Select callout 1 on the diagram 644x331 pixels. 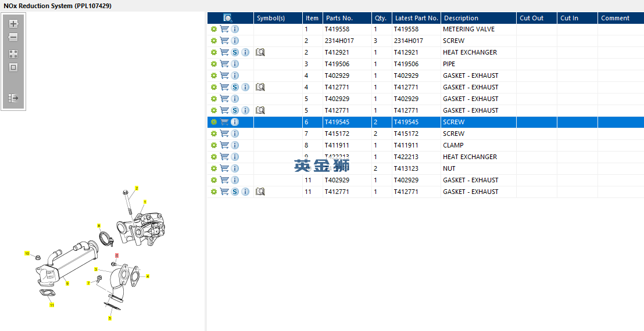145,202
